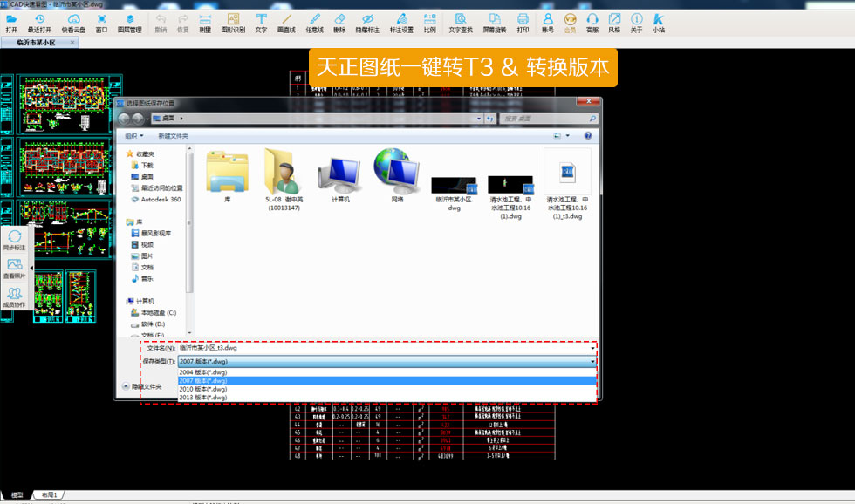Open 图层管理 layer manager

129,23
